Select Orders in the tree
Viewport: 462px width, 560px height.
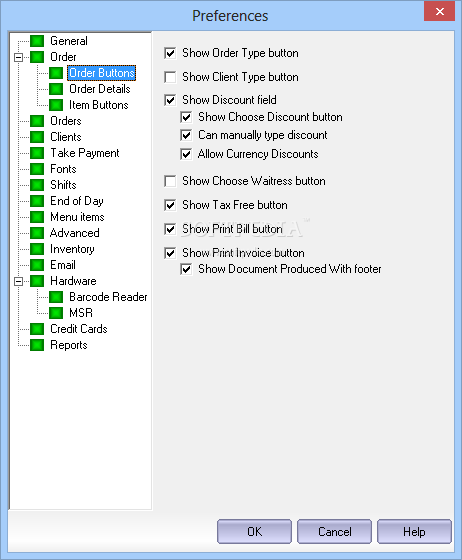[x=66, y=121]
